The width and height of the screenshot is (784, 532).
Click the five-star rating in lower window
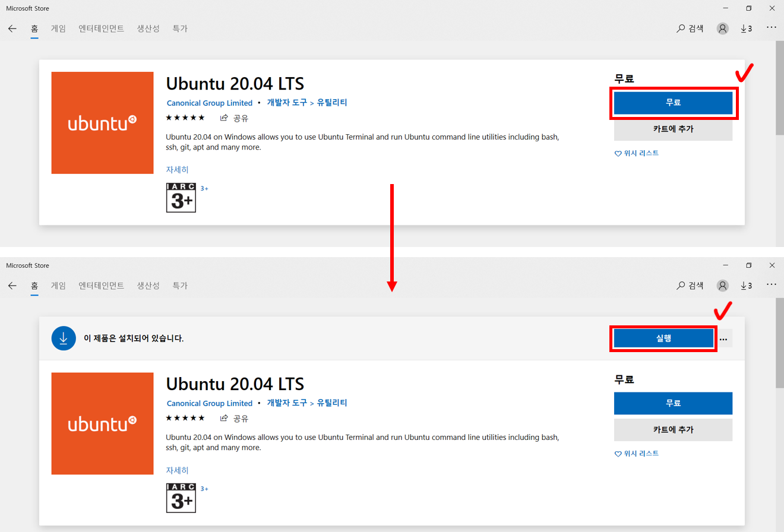185,418
